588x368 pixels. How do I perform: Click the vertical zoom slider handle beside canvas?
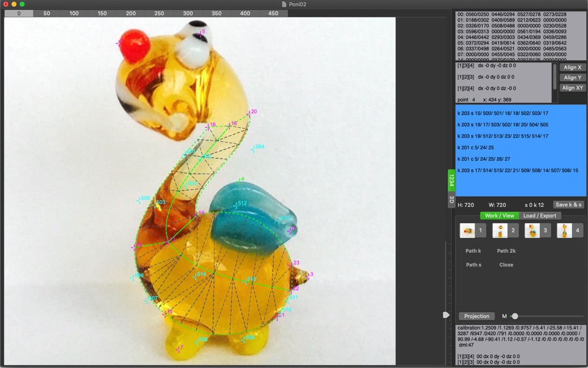(x=446, y=315)
